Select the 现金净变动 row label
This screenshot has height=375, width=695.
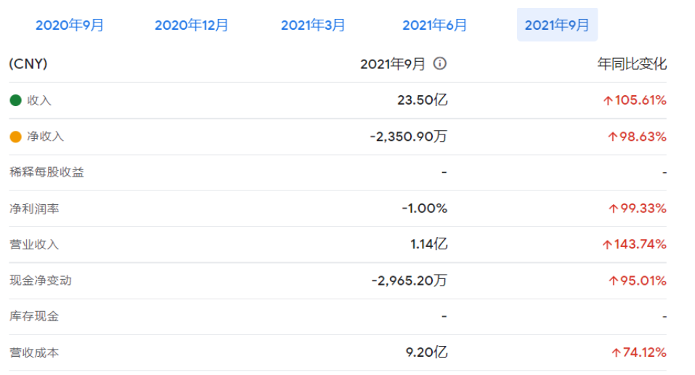(x=40, y=281)
